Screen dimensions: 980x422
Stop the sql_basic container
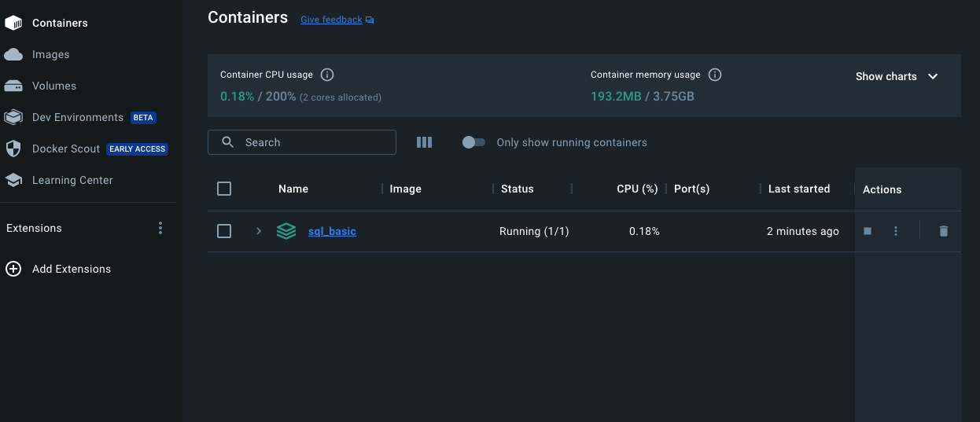(868, 231)
